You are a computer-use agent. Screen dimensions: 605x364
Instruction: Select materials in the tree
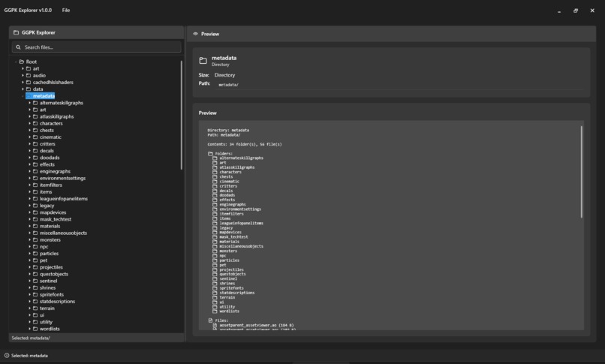tap(50, 226)
